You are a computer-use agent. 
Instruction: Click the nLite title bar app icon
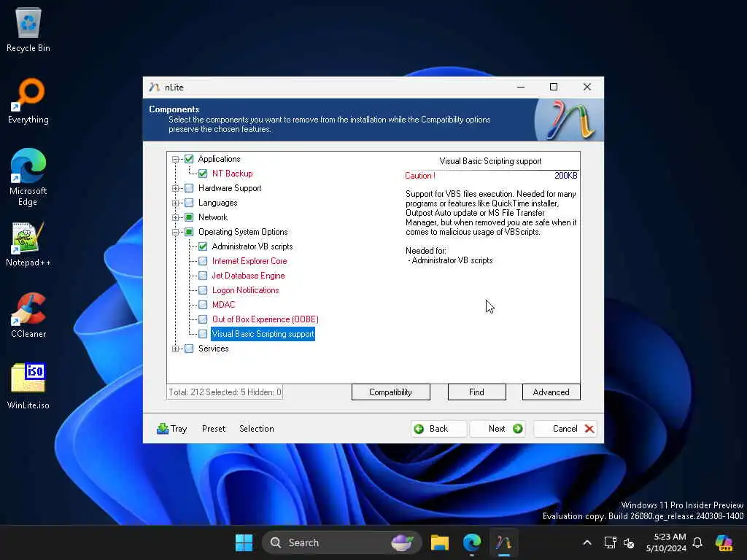[x=154, y=87]
